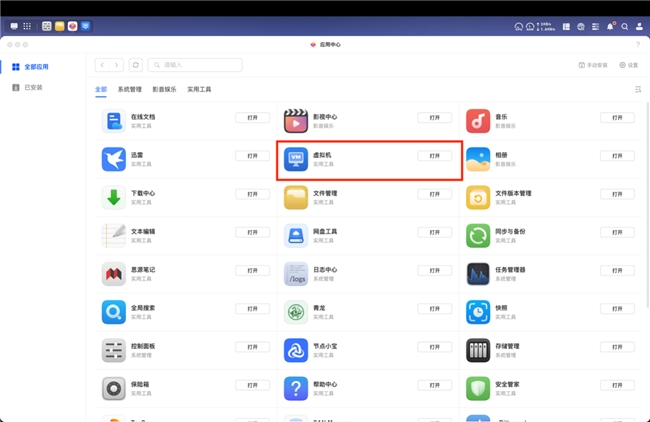Click the 存储管理 app name text
Image resolution: width=650 pixels, height=422 pixels.
pos(507,346)
